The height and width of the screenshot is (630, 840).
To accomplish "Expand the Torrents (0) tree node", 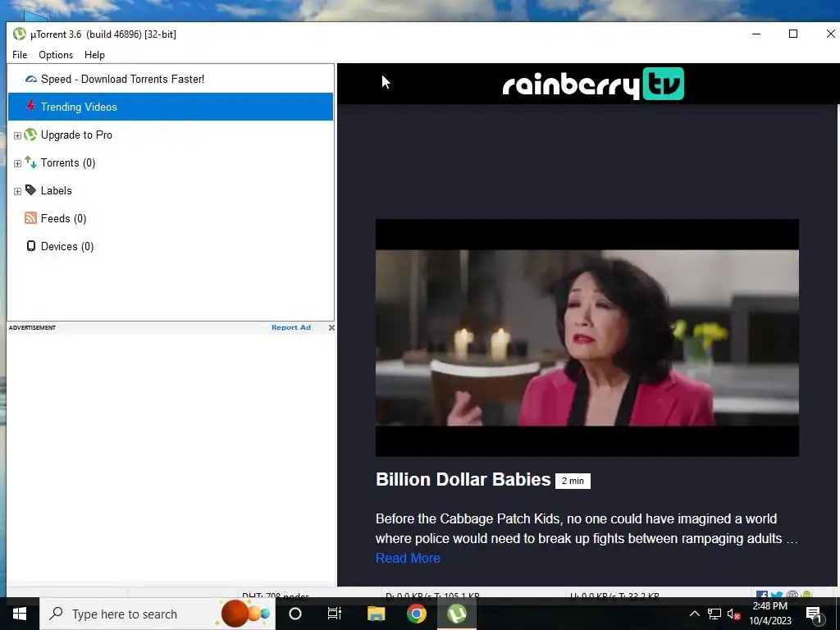I will click(17, 163).
